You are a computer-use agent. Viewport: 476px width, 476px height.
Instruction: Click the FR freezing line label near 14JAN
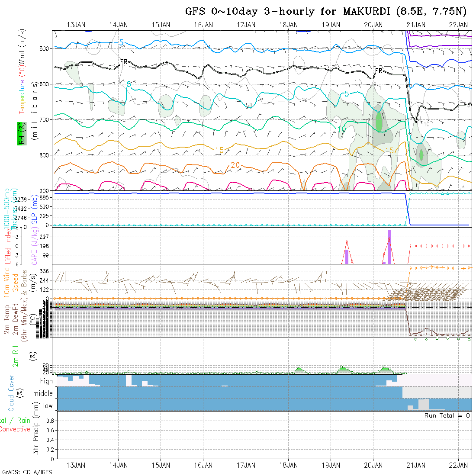tap(124, 62)
